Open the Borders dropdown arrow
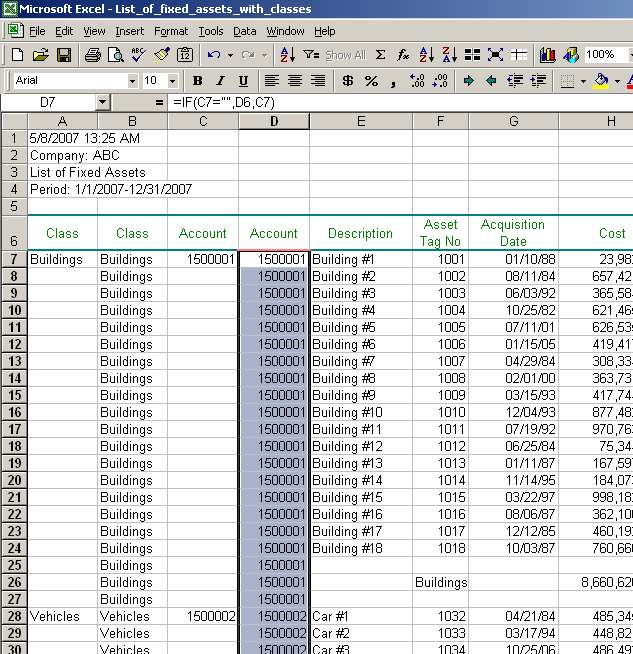 click(583, 81)
